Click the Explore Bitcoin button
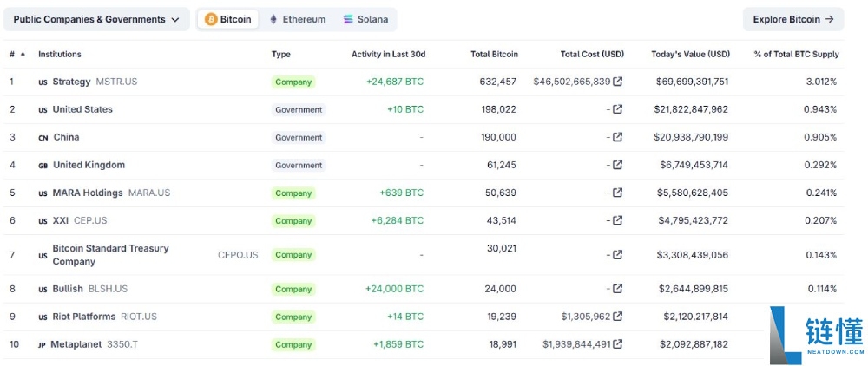 tap(792, 19)
